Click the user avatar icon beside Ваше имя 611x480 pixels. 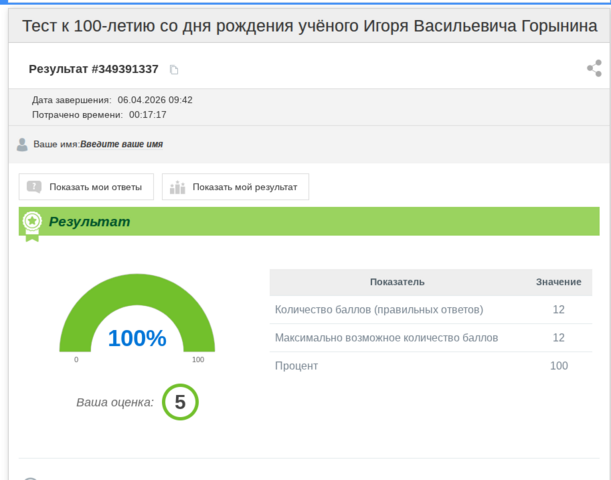tap(22, 145)
